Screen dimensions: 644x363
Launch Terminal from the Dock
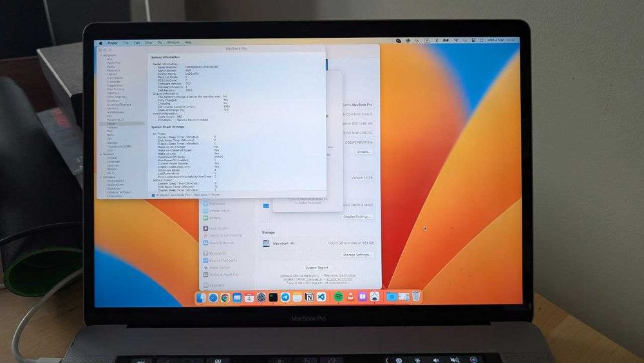pyautogui.click(x=273, y=298)
